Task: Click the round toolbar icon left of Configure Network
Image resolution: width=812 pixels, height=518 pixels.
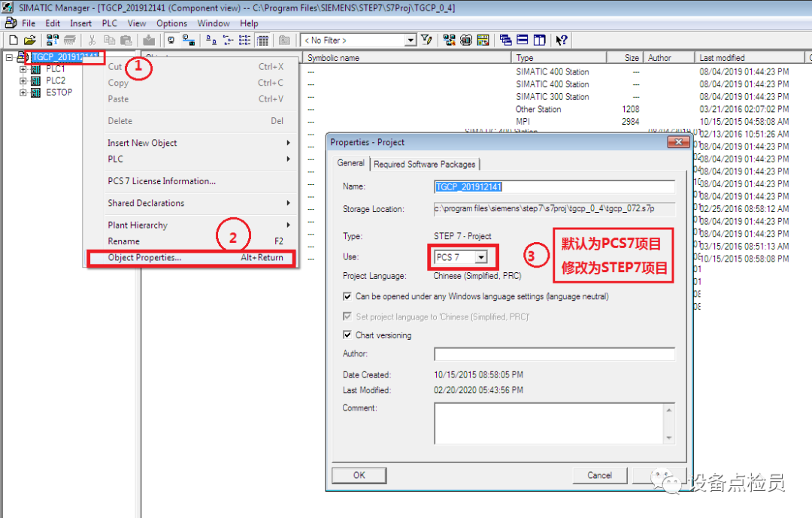Action: point(466,40)
